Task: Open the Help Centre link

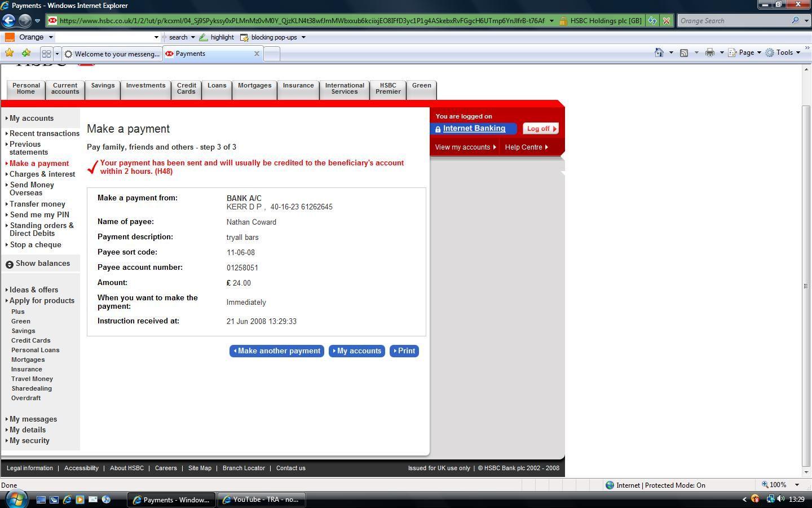Action: click(x=526, y=147)
